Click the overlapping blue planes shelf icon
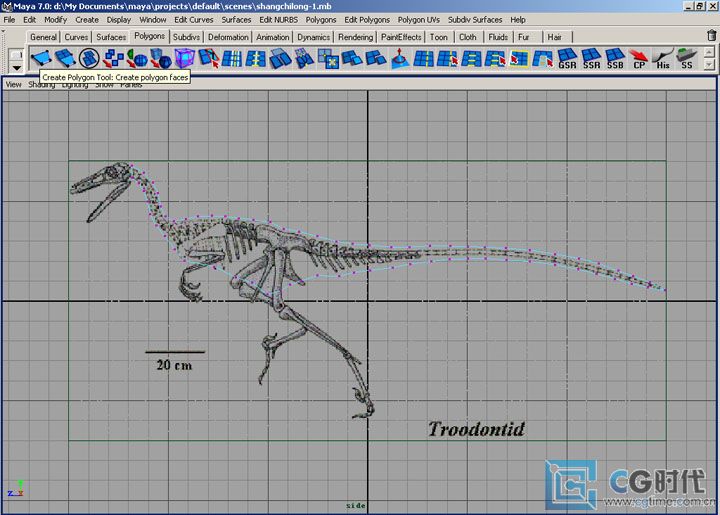 coord(280,58)
